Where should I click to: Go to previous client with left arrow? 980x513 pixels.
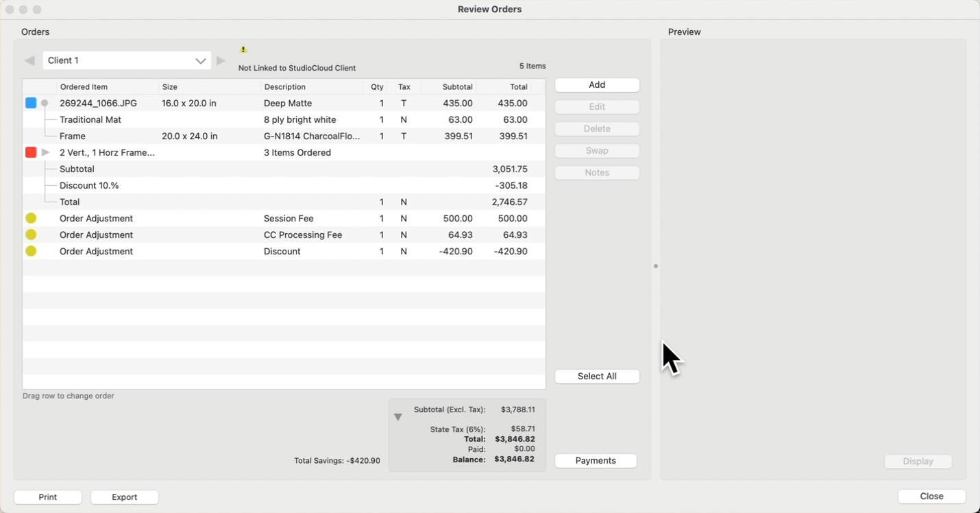(x=29, y=60)
